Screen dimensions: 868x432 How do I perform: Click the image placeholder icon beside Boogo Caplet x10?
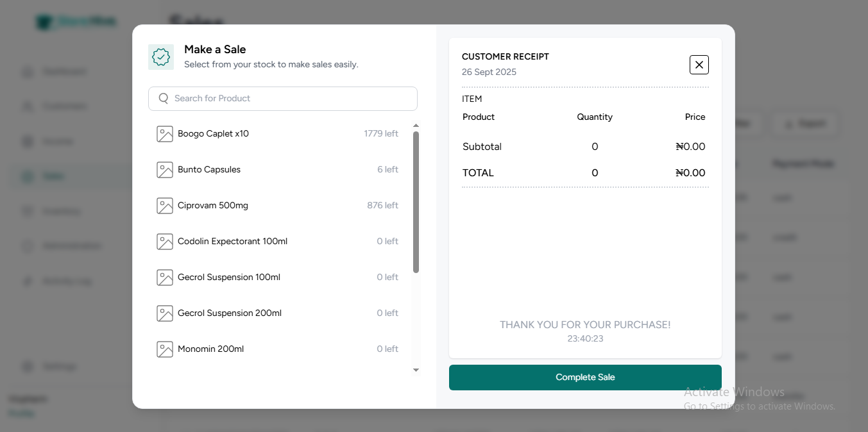(165, 133)
